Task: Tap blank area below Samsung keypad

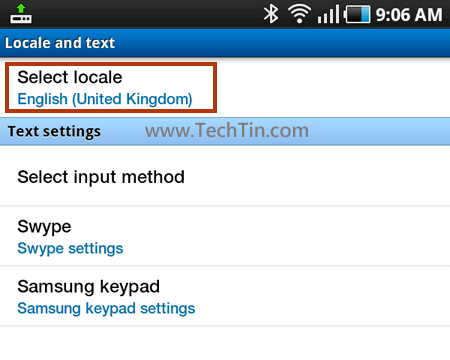Action: [225, 343]
